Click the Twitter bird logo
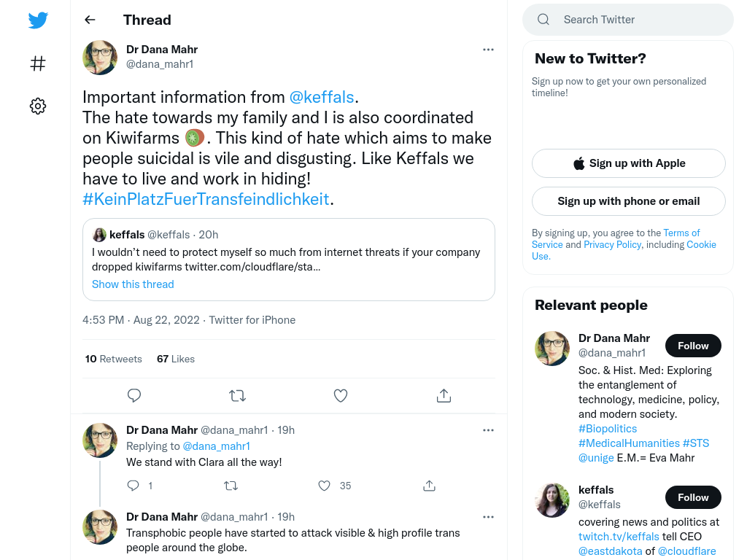Viewport: 747px width, 560px height. pyautogui.click(x=38, y=20)
